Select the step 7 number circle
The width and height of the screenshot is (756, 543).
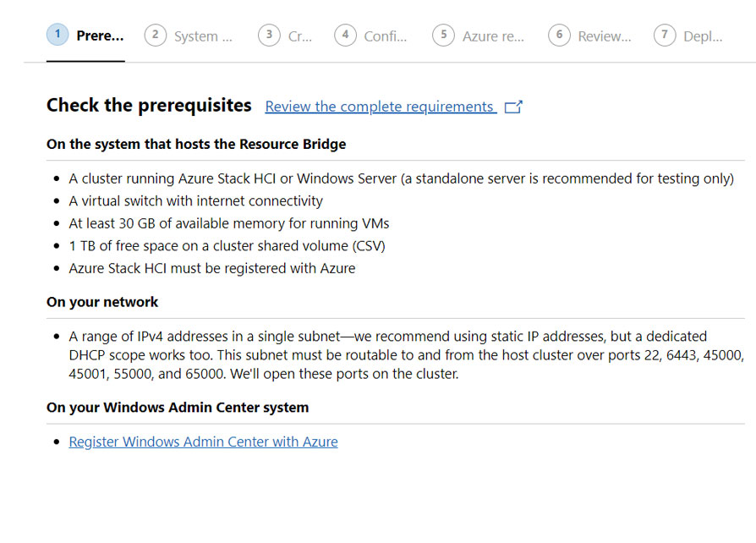tap(665, 36)
